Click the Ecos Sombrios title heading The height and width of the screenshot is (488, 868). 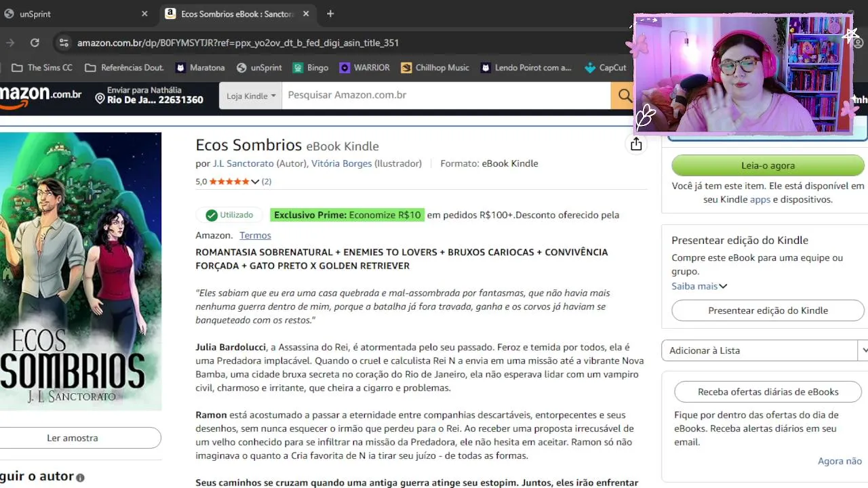tap(248, 145)
